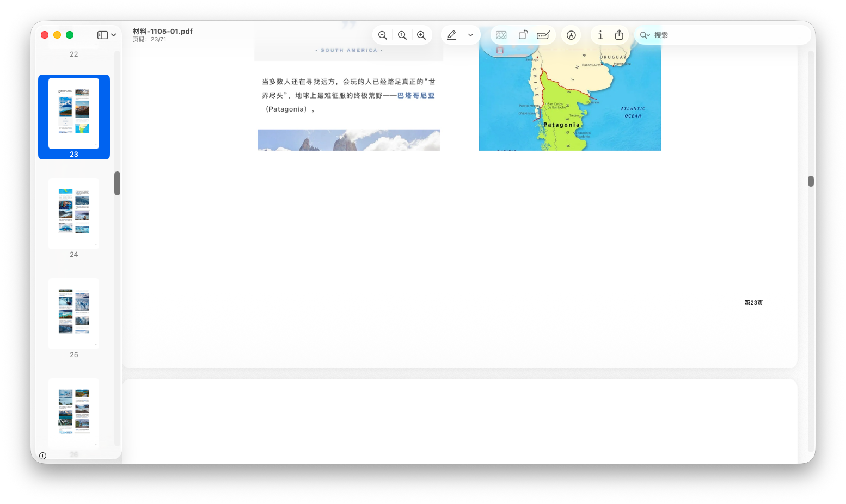846x504 pixels.
Task: Rotate the current page
Action: tap(523, 34)
